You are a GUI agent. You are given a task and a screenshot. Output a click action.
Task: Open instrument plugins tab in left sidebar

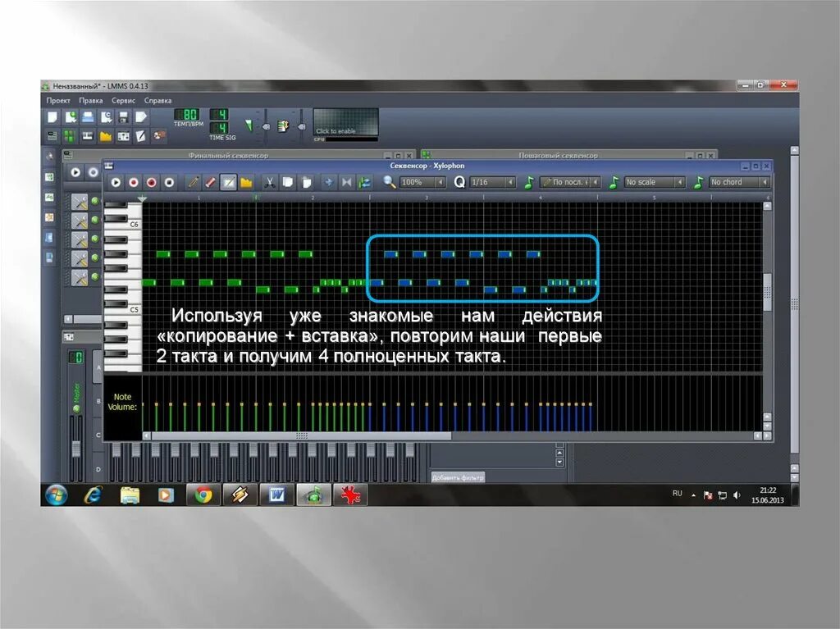[x=50, y=157]
